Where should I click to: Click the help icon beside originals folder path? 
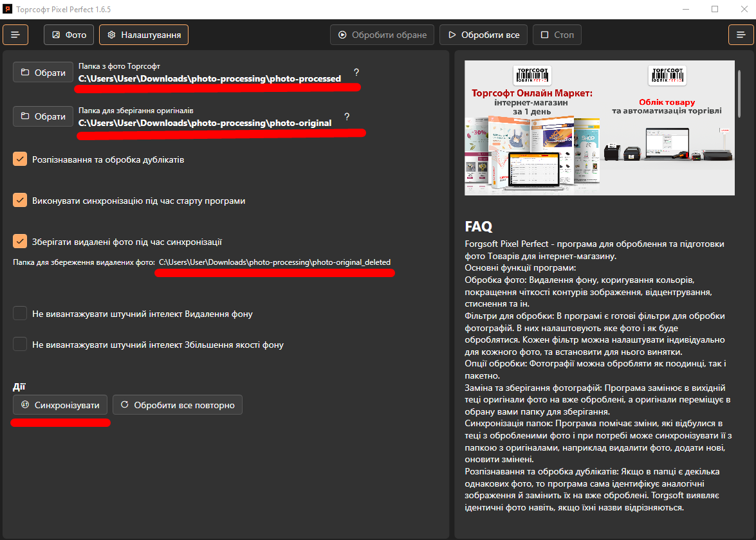347,117
